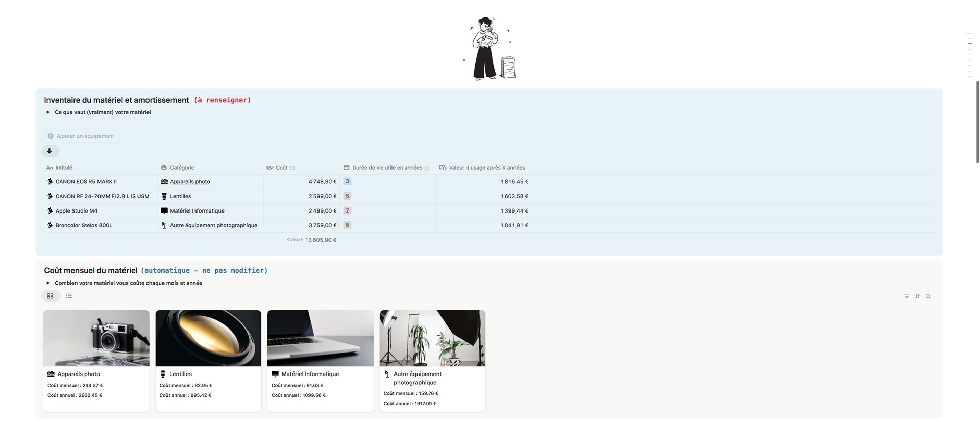This screenshot has height=422, width=980.
Task: Click 'Coût annuel : 995.42 €' text
Action: pos(185,395)
